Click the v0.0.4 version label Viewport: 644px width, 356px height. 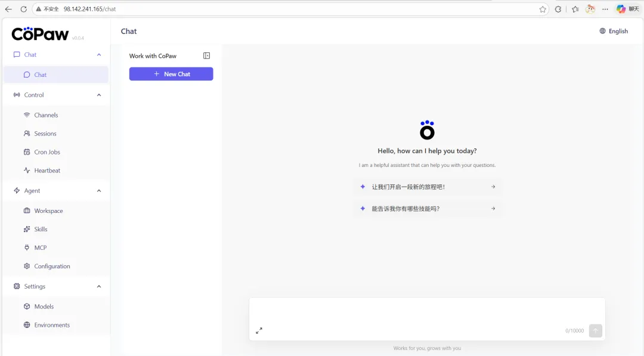pos(78,38)
